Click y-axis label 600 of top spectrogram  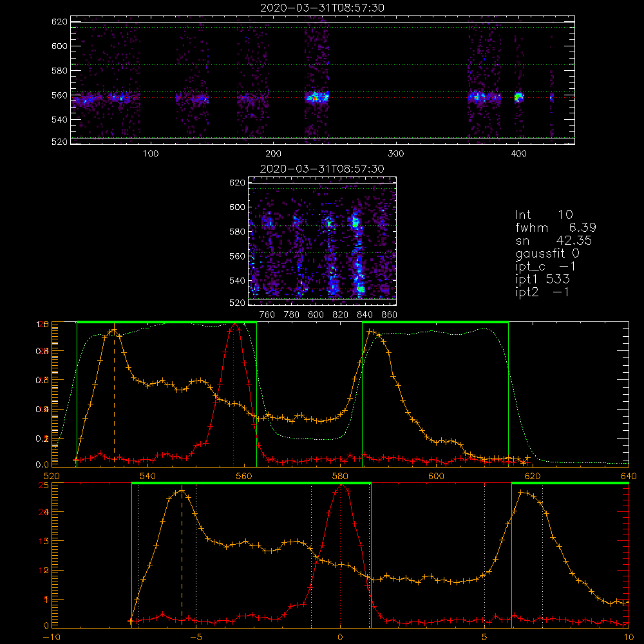59,46
